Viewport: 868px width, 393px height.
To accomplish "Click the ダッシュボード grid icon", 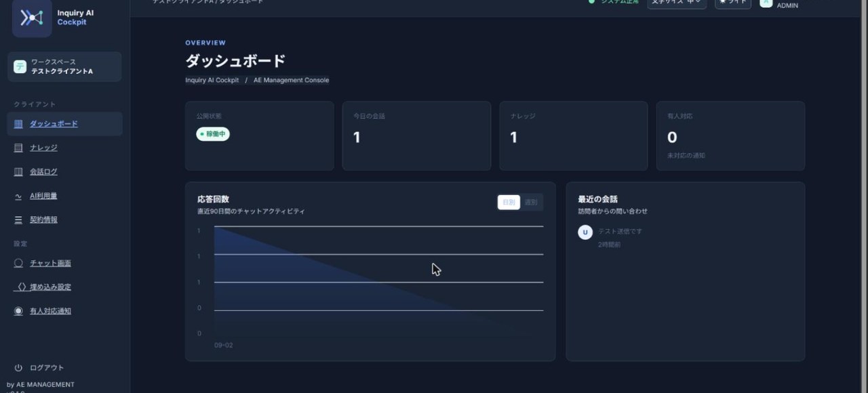I will (18, 124).
